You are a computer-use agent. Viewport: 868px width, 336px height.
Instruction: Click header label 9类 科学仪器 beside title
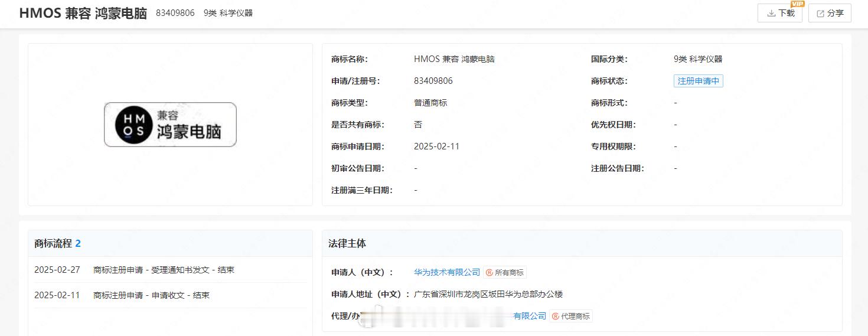228,13
